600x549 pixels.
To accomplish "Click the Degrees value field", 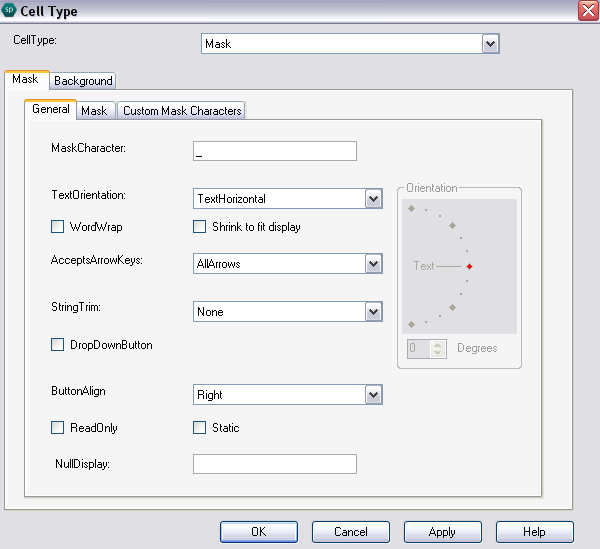I will pos(419,349).
